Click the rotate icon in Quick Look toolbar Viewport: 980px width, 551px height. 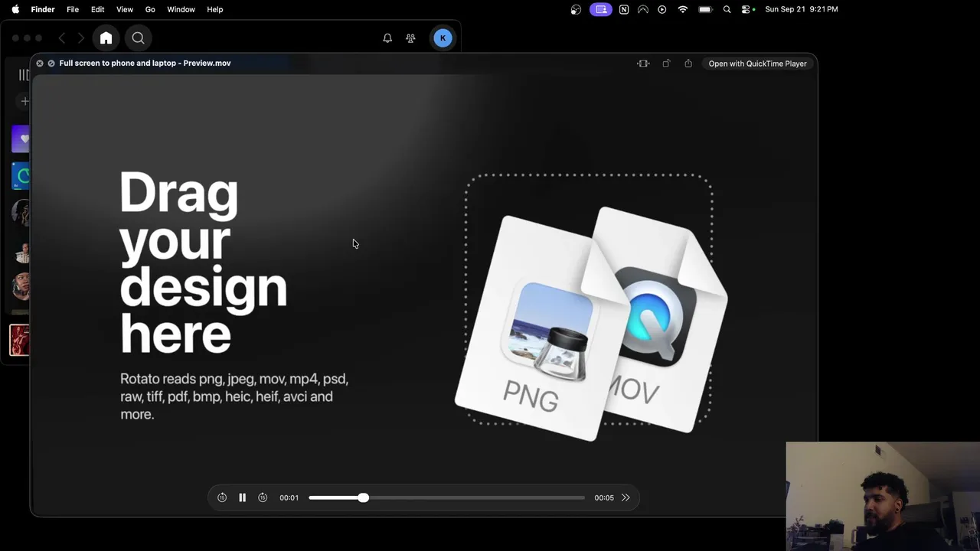click(x=666, y=64)
